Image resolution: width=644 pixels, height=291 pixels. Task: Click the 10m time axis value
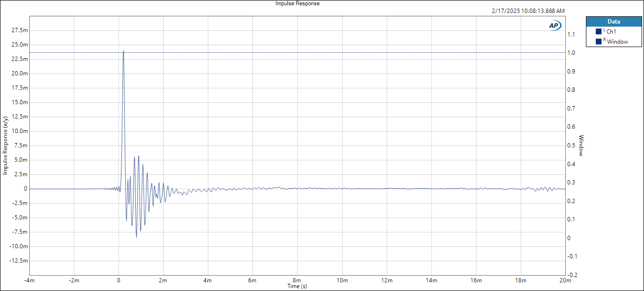[x=342, y=280]
